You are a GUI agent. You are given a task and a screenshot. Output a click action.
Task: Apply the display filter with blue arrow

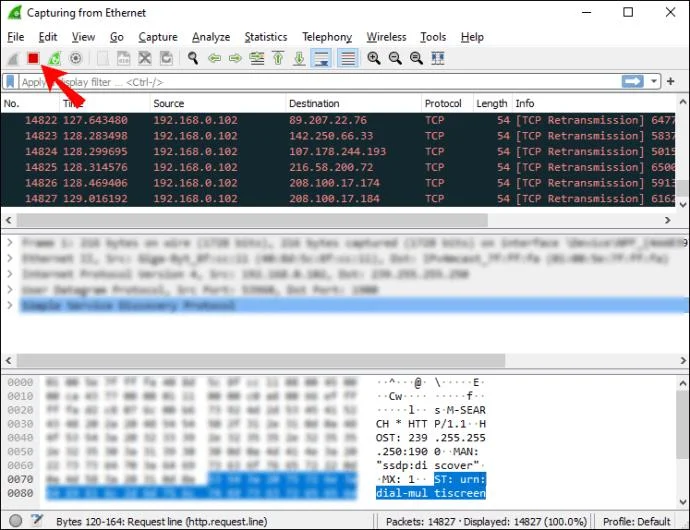[x=632, y=82]
